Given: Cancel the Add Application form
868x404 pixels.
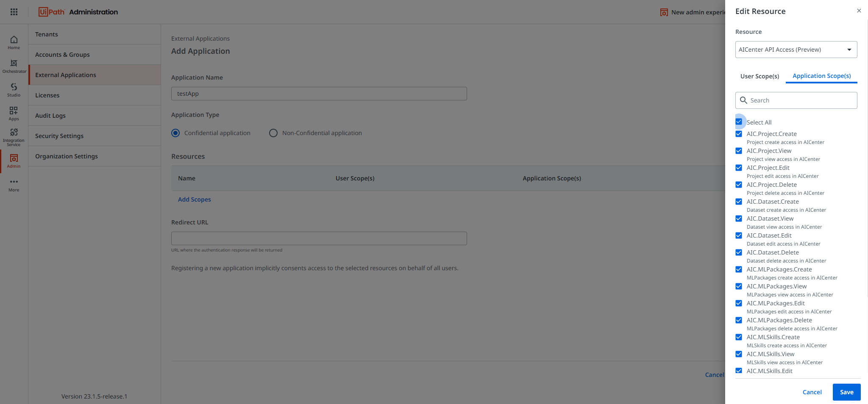Looking at the screenshot, I should click(x=715, y=375).
